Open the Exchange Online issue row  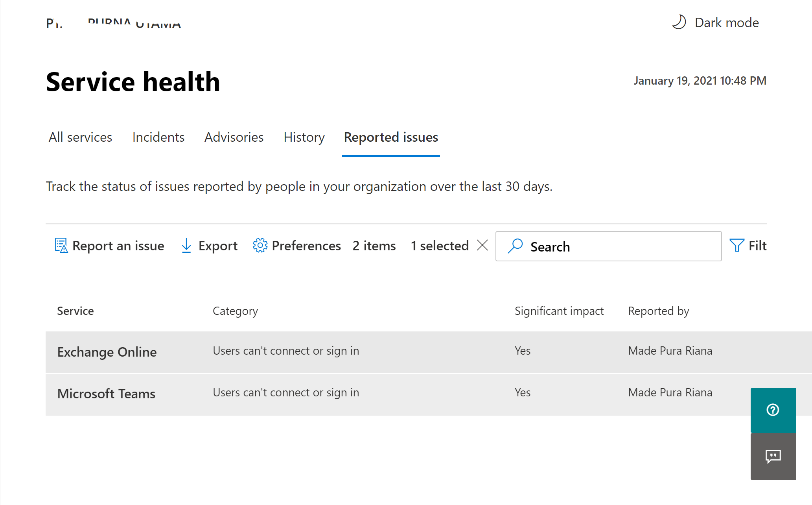[429, 352]
